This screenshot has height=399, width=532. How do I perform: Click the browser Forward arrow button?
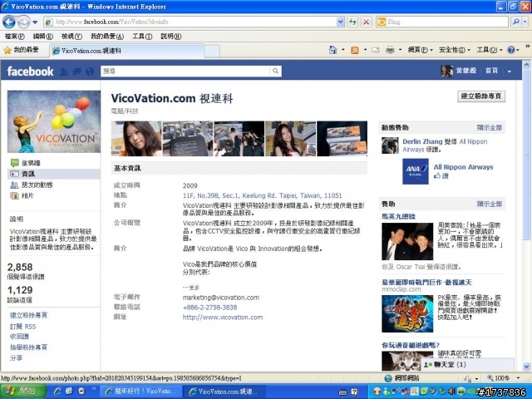pyautogui.click(x=23, y=22)
